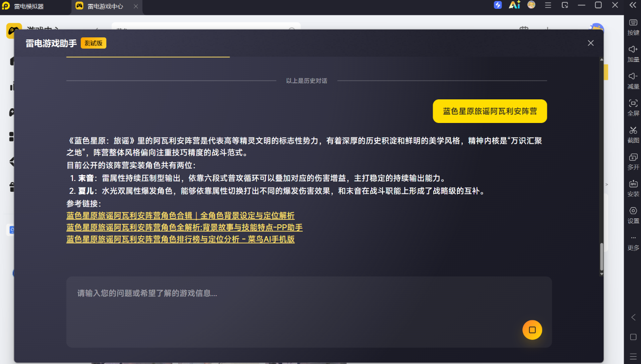This screenshot has width=641, height=364.
Task: Click the 以上是历史对话 divider label
Action: click(x=307, y=81)
